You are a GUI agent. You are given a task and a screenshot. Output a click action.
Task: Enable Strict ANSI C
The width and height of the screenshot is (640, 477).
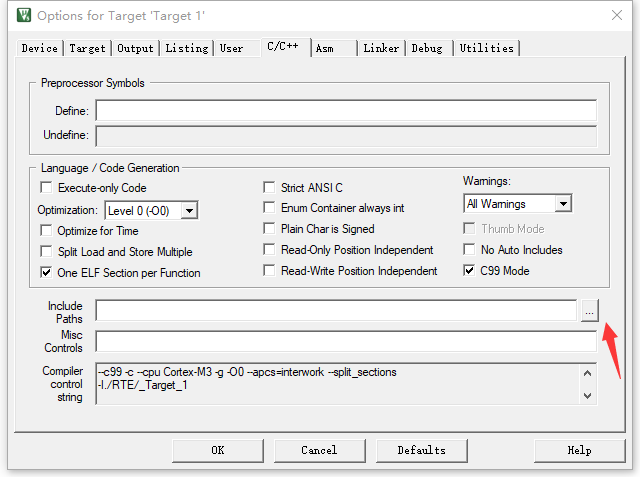coord(269,187)
